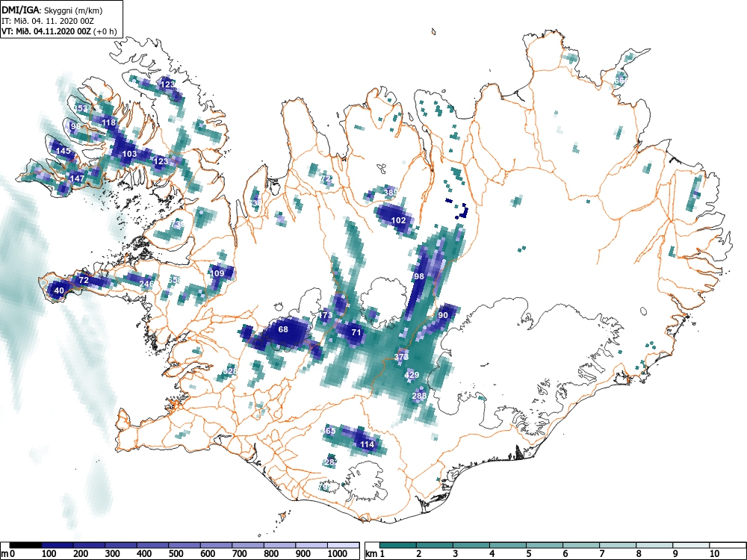Click the map value '102'
Image resolution: width=747 pixels, height=560 pixels.
point(398,220)
